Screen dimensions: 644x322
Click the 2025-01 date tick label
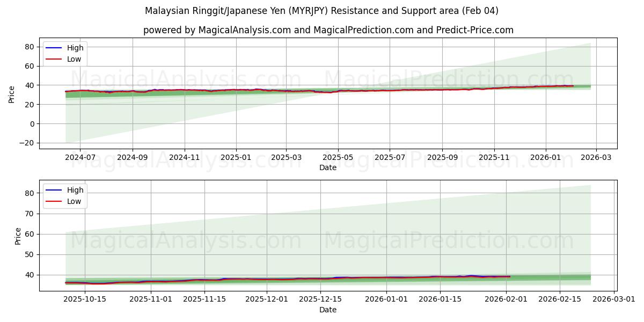[236, 156]
